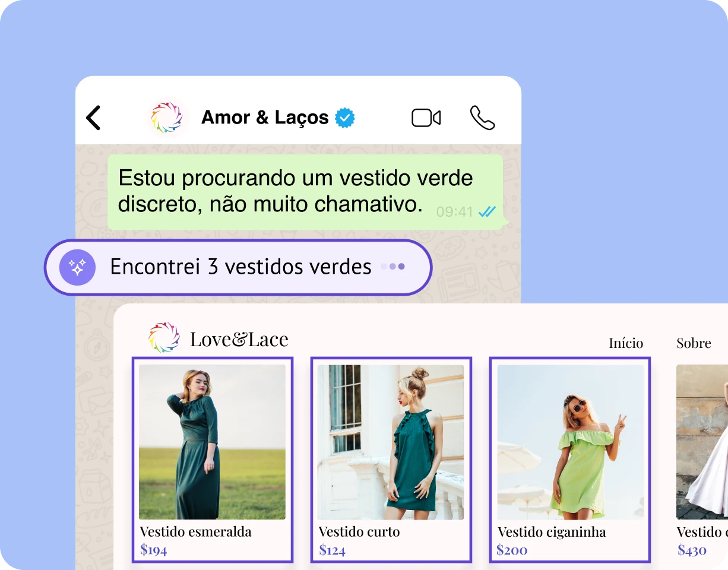
Task: Click the $194 price label
Action: click(x=153, y=550)
